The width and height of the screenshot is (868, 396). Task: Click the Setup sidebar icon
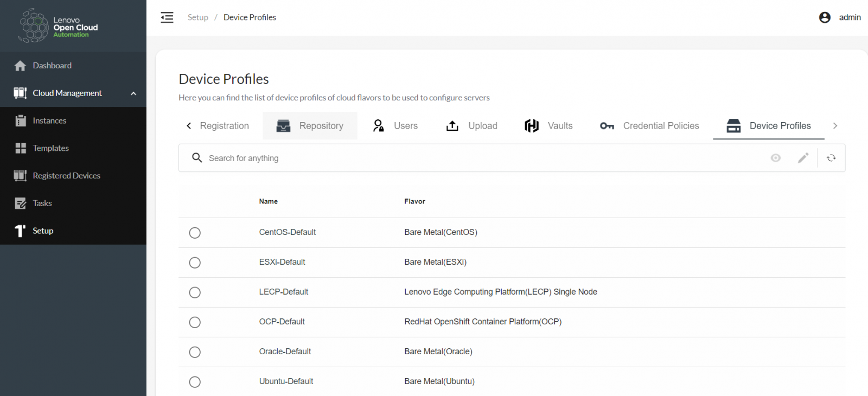(21, 231)
